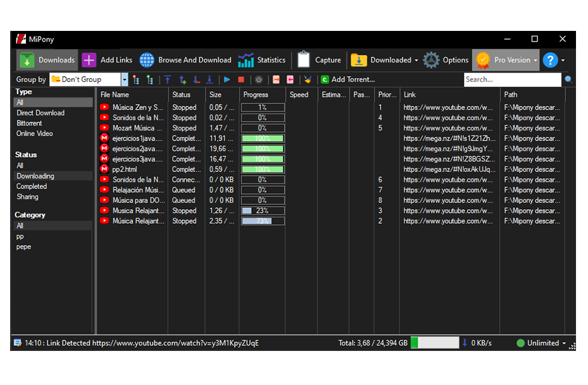This screenshot has width=588, height=385.
Task: Open the Statistics view
Action: [x=262, y=60]
